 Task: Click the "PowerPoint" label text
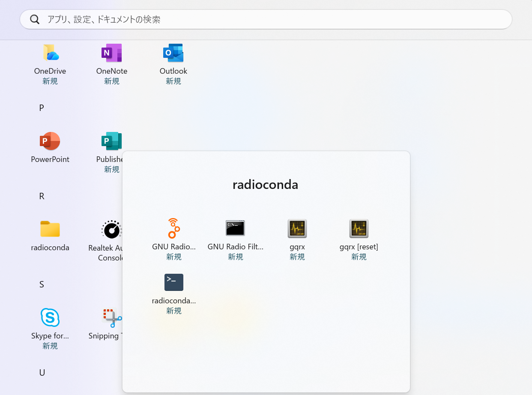(50, 159)
